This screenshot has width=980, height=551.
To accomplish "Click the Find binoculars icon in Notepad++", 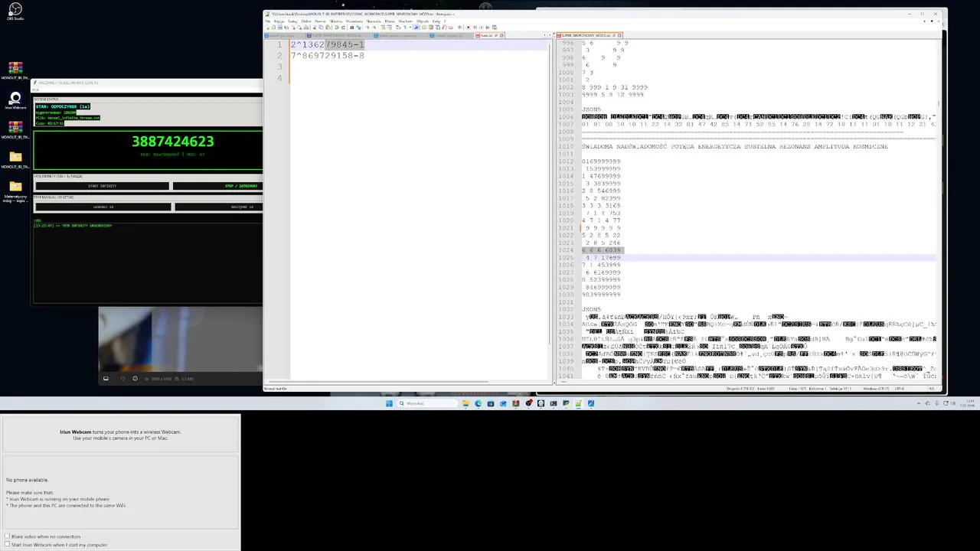I will click(x=351, y=28).
